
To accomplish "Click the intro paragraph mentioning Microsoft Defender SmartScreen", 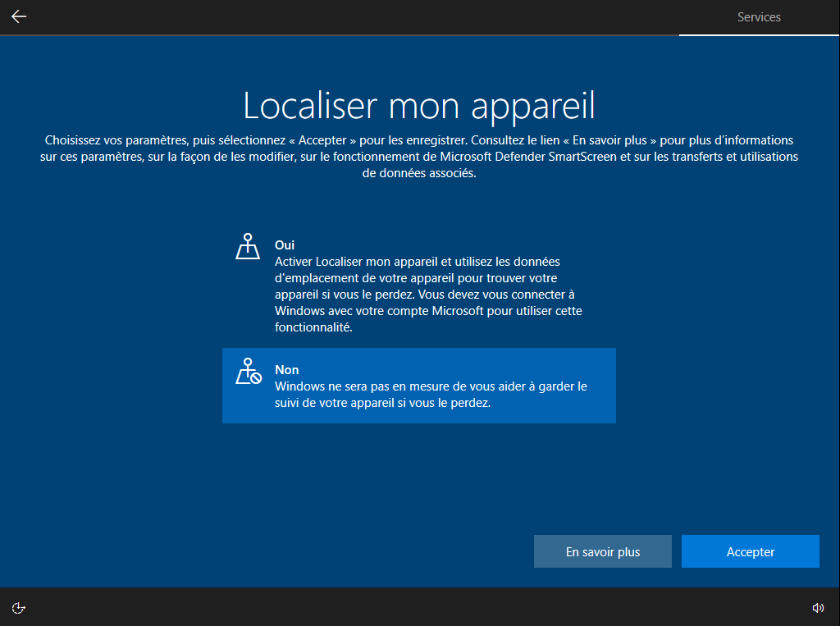I will pos(418,157).
